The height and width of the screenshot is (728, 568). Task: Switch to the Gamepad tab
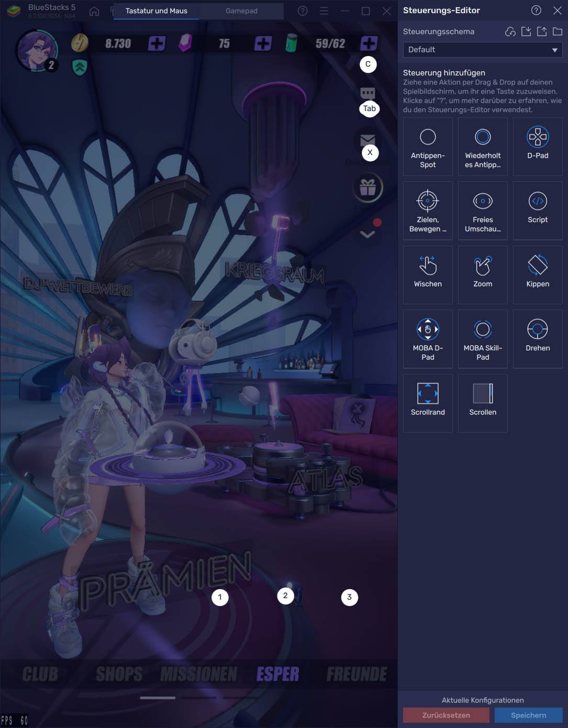point(242,10)
